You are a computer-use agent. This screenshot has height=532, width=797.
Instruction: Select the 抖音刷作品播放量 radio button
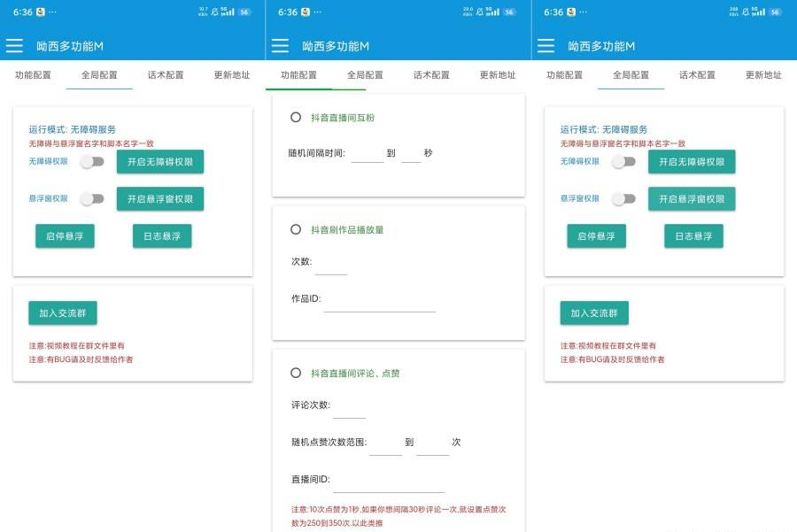[295, 229]
